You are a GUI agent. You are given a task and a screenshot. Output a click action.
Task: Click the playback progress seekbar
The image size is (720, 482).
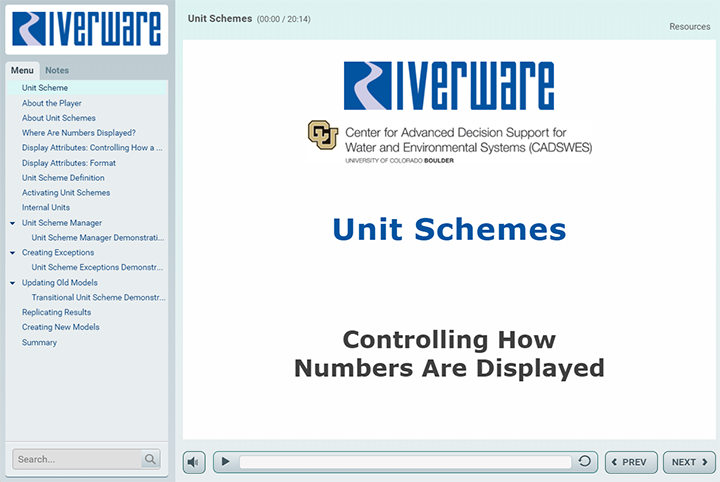coord(405,461)
